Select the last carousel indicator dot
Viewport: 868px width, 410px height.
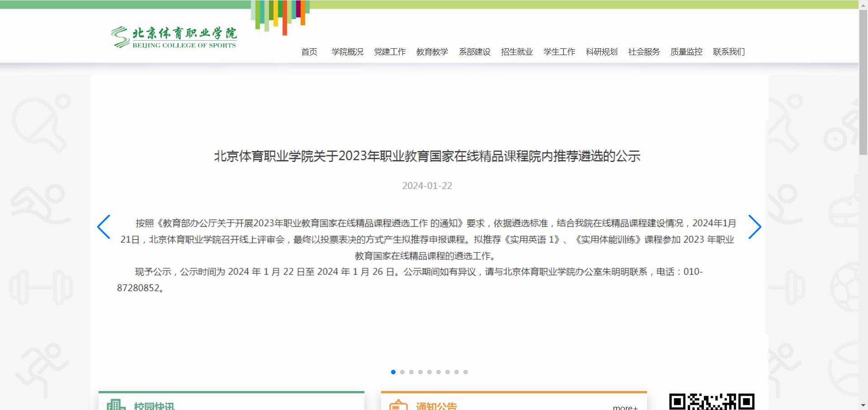[466, 372]
